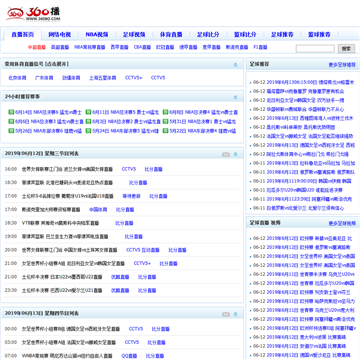This screenshot has width=360, height=360.
Task: Click 比分直播 in the 16:30 row
Action: click(x=138, y=183)
